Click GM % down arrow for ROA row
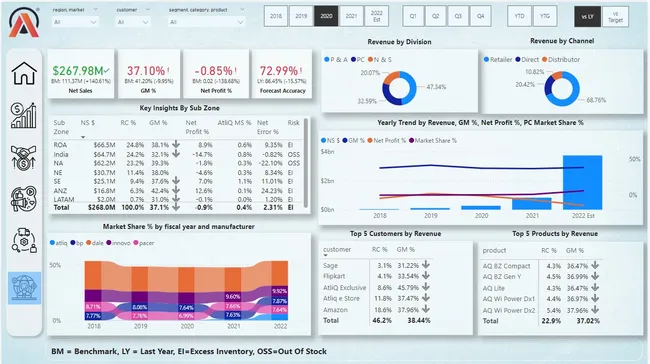The height and width of the screenshot is (364, 650). [176, 144]
